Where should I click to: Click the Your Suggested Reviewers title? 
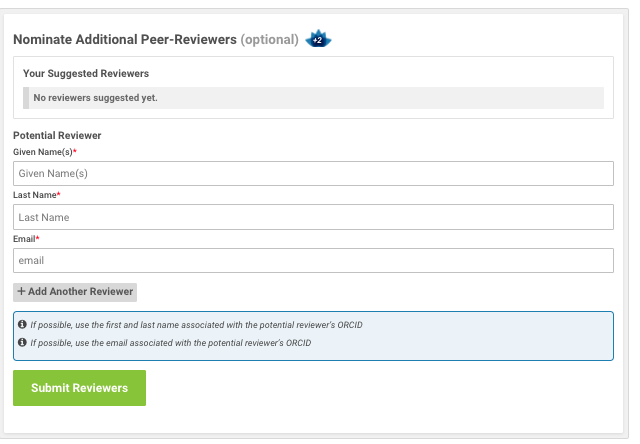(x=85, y=74)
